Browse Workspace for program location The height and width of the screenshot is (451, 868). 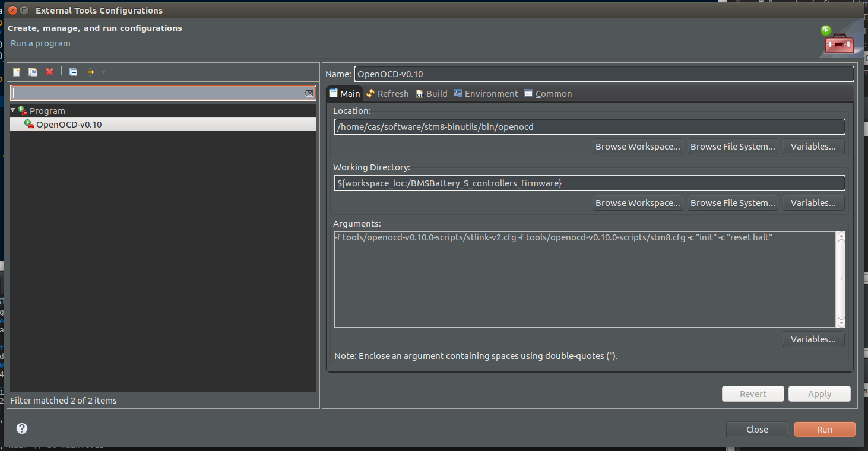(638, 147)
